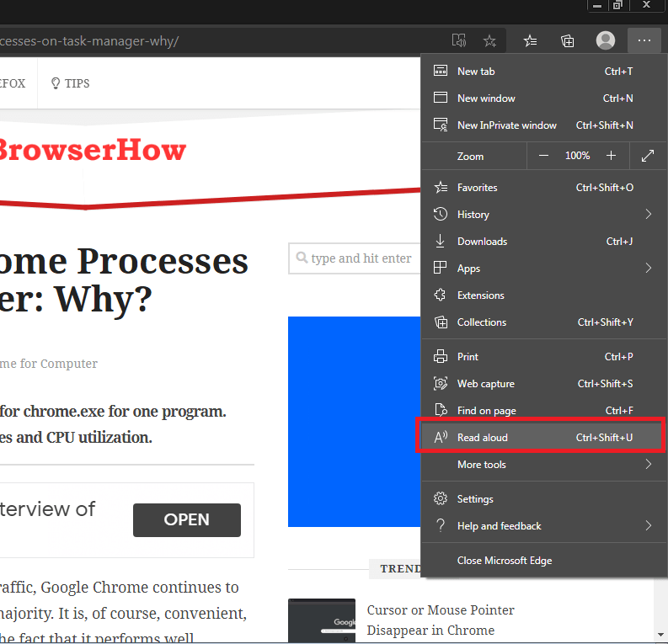
Task: Click the Ctrl+Shift+O shortcut text for Favorites
Action: [605, 188]
